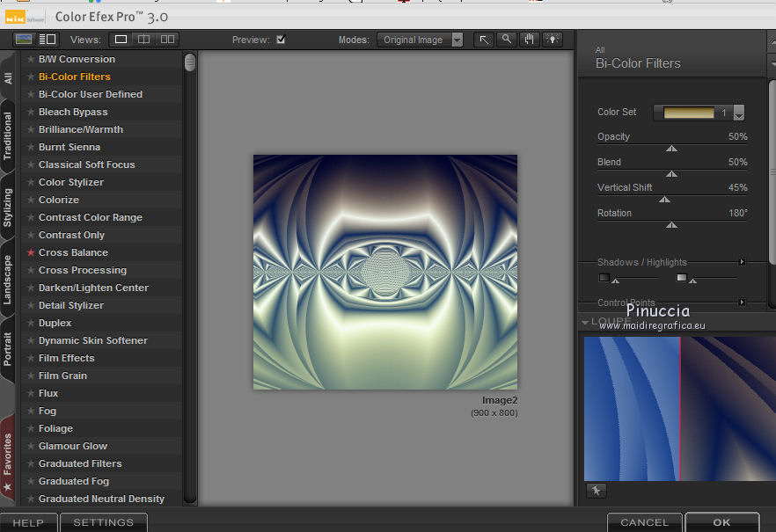776x532 pixels.
Task: Switch to split preview view
Action: (143, 40)
